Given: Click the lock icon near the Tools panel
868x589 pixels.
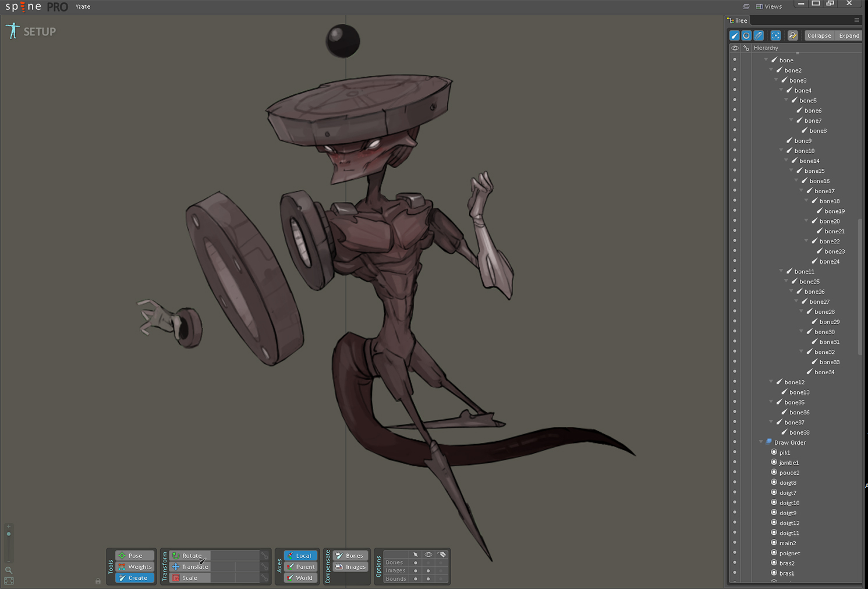Looking at the screenshot, I should tap(98, 581).
